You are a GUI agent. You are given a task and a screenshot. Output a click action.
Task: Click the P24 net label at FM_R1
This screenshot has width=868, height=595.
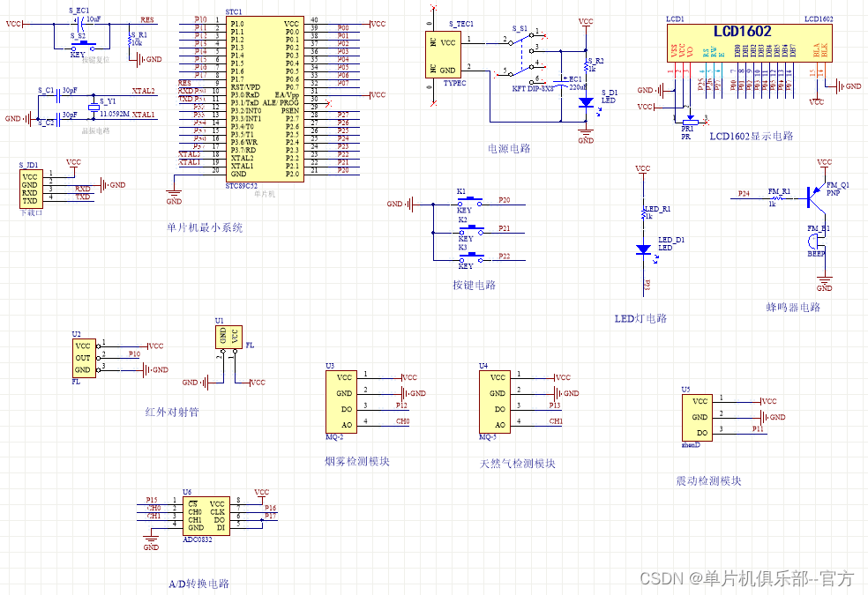(744, 194)
